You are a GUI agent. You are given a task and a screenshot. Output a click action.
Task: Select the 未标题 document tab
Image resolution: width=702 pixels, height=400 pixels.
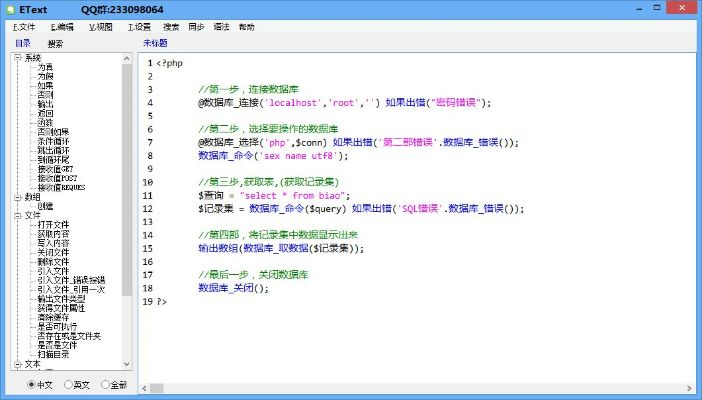click(x=155, y=44)
